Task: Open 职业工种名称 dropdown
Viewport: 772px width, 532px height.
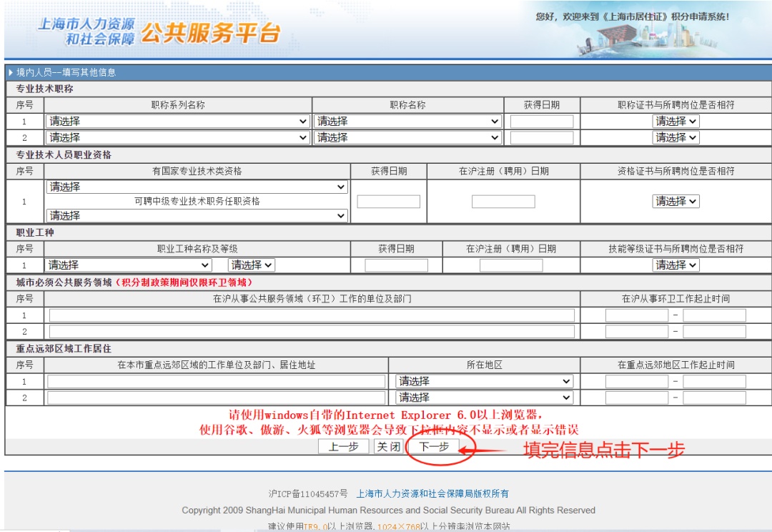Action: 135,265
